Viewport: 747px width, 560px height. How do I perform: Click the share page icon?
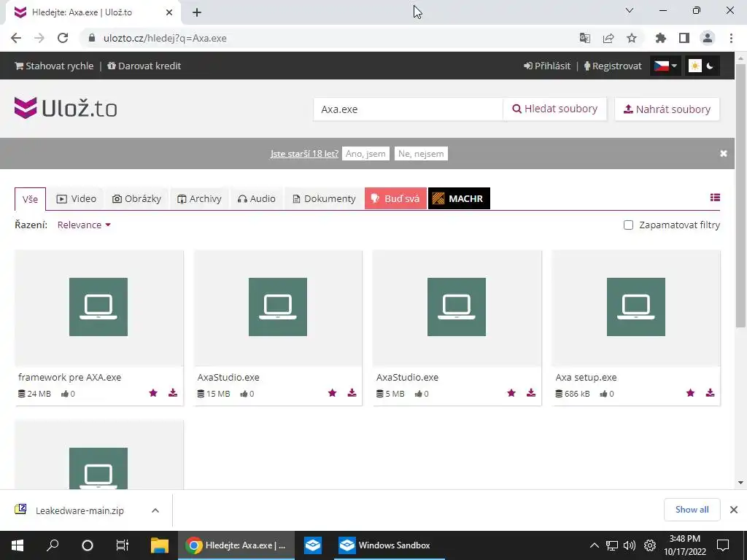(x=608, y=38)
